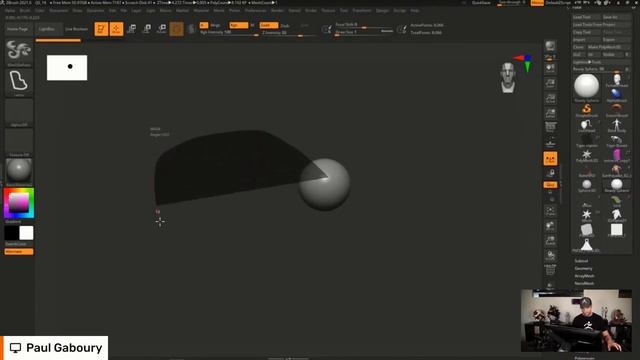Click the Load Tool button
Image resolution: width=640 pixels, height=360 pixels.
tap(587, 17)
